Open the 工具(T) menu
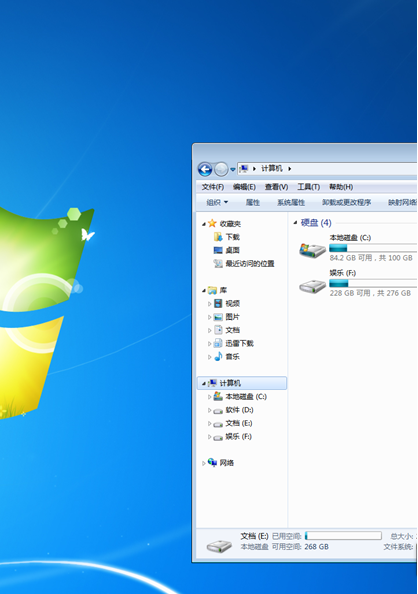The width and height of the screenshot is (418, 594). [x=308, y=187]
